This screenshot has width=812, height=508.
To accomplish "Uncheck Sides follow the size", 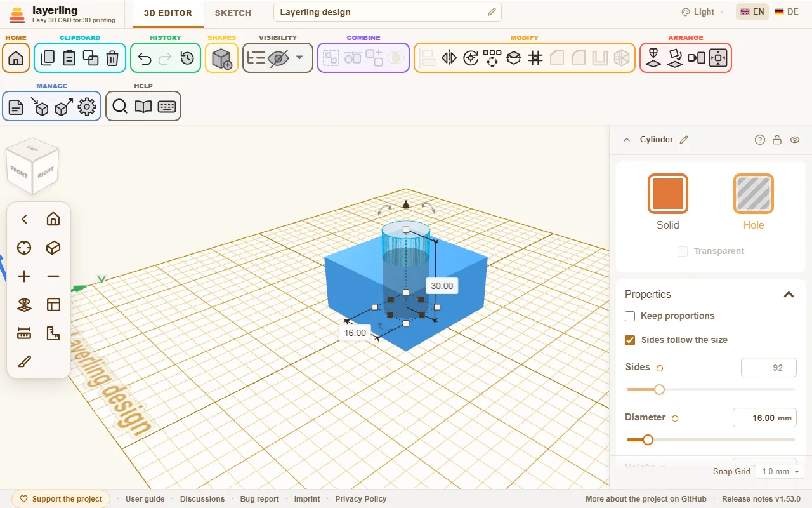I will (x=630, y=340).
